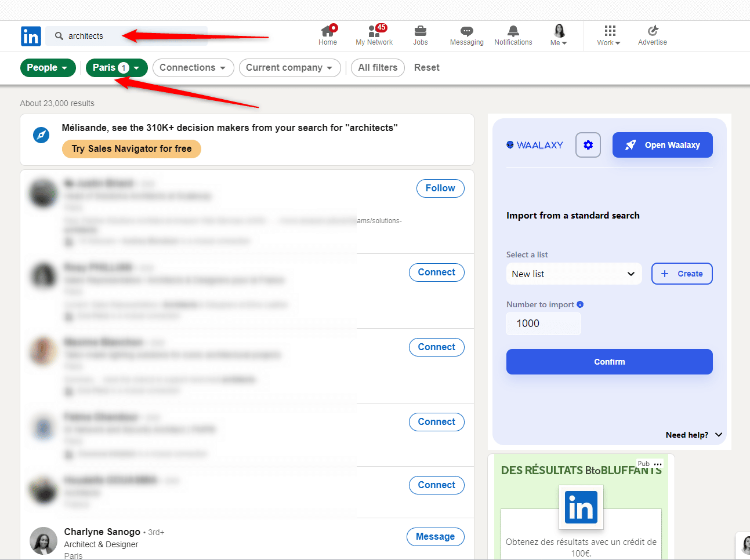Open the Current company filter dropdown
The width and height of the screenshot is (750, 560).
[289, 68]
